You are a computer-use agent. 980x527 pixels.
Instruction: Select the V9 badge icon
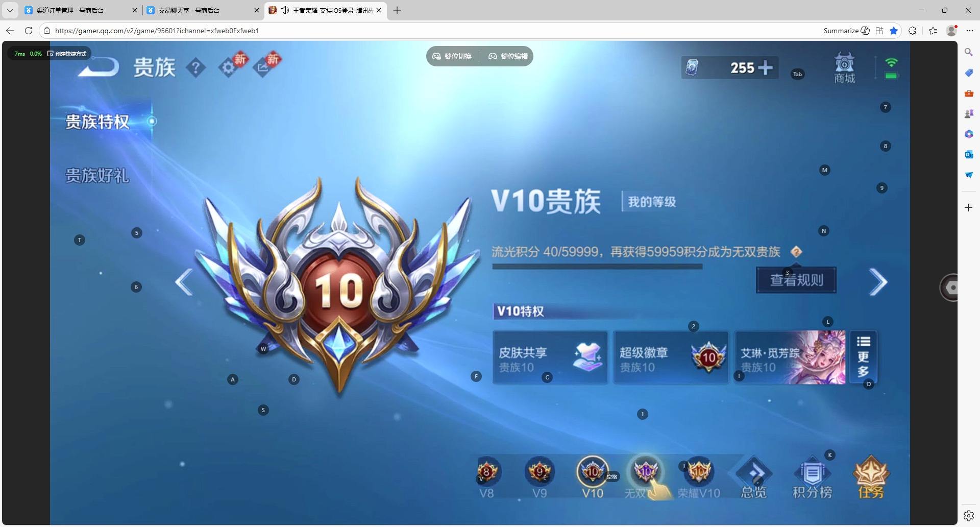pyautogui.click(x=540, y=471)
